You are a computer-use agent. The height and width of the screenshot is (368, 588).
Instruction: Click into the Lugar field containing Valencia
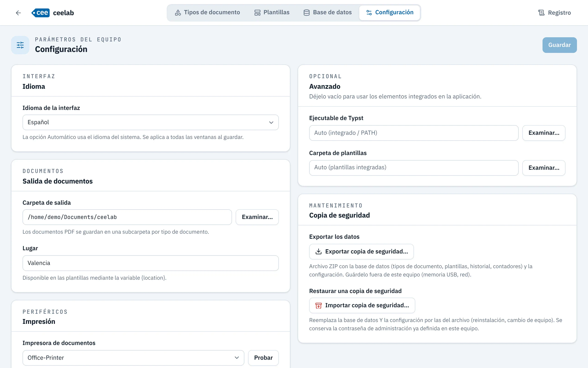pyautogui.click(x=150, y=263)
